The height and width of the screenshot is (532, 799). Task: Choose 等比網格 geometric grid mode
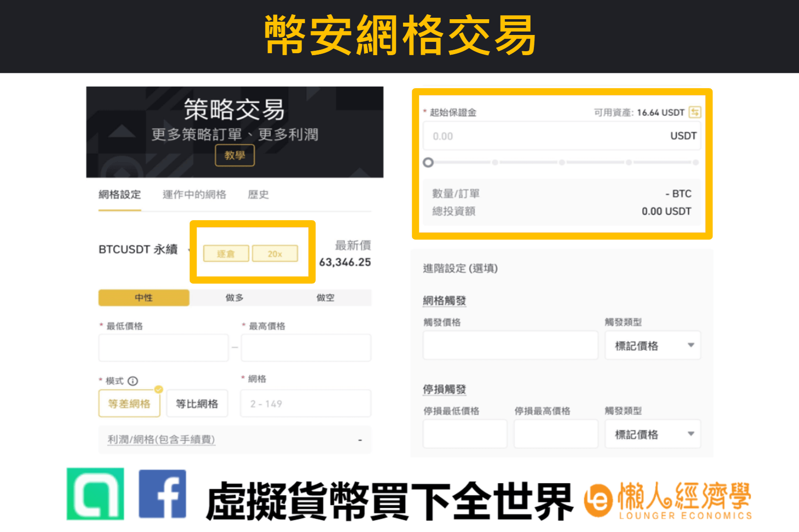pos(197,403)
